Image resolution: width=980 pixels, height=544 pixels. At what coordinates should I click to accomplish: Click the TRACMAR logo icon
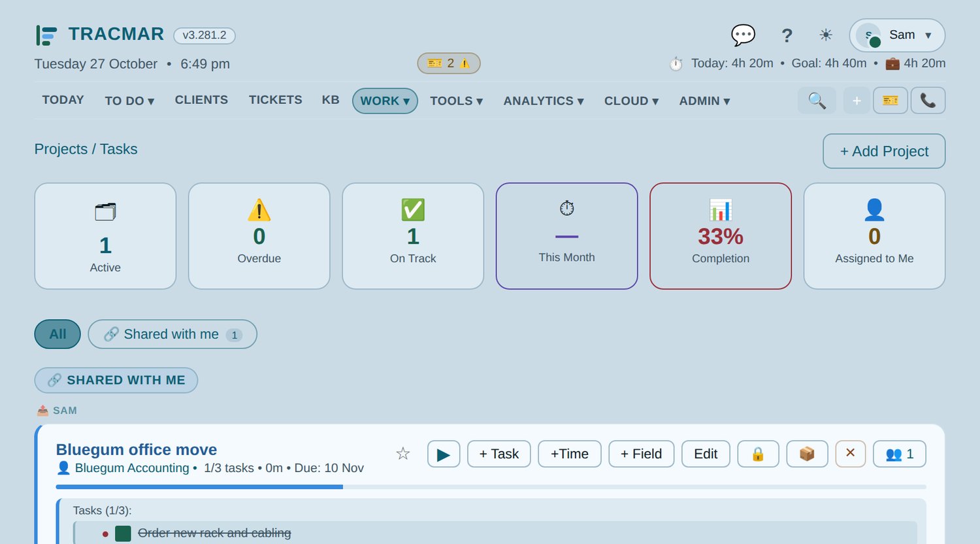click(x=46, y=35)
